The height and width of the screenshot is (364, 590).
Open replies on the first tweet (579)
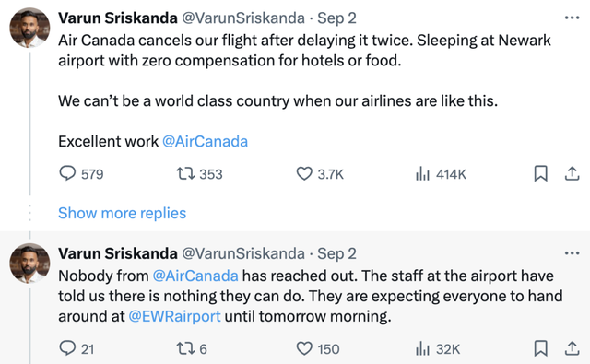81,174
